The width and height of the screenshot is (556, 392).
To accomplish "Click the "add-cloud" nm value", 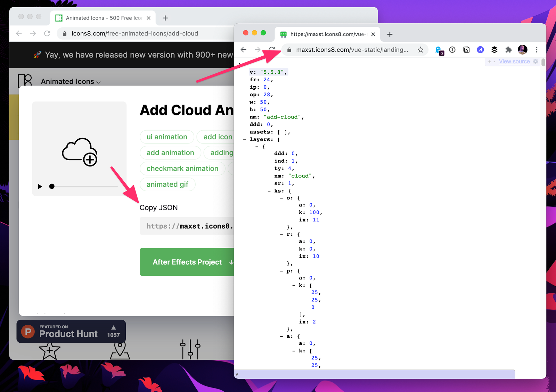I will [282, 117].
